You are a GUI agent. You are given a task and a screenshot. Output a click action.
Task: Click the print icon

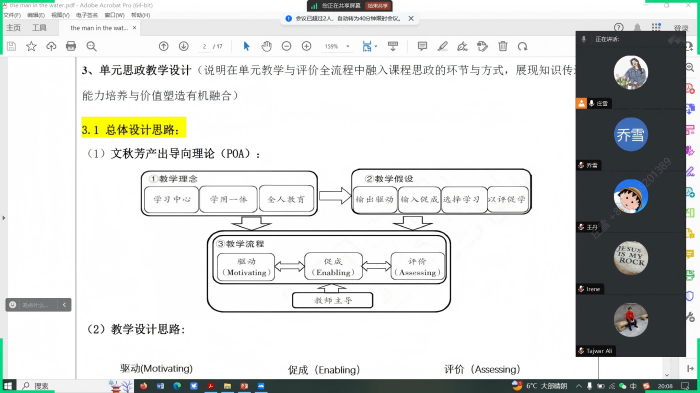point(71,46)
